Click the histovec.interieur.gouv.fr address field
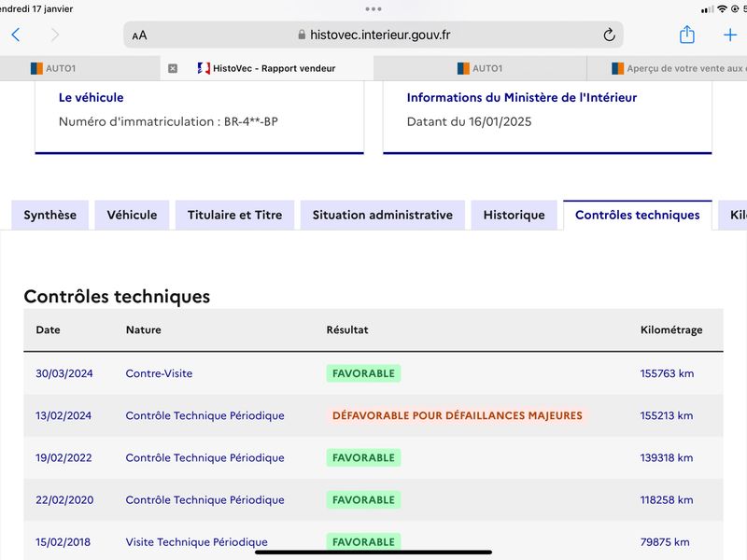Screen dimensions: 747x560 (373, 35)
